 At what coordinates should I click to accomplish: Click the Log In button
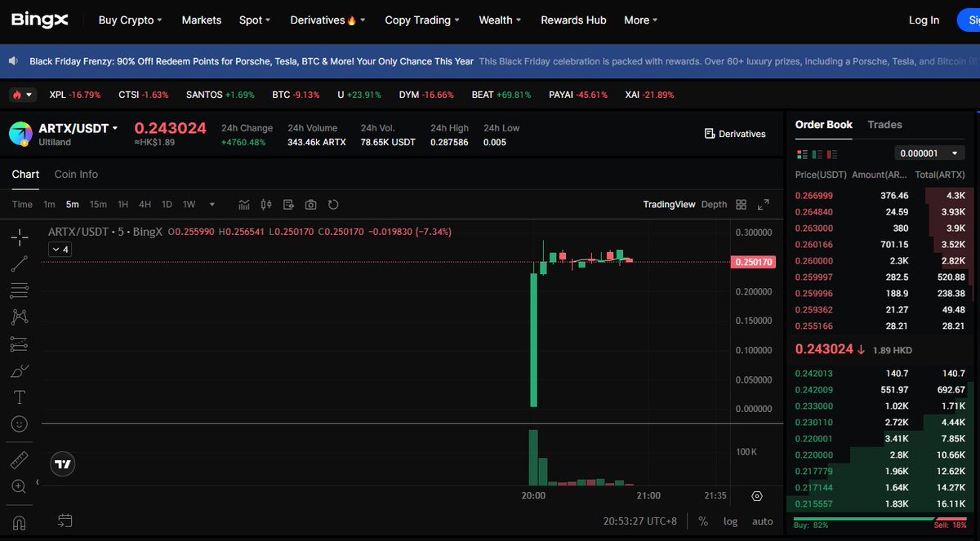coord(924,20)
